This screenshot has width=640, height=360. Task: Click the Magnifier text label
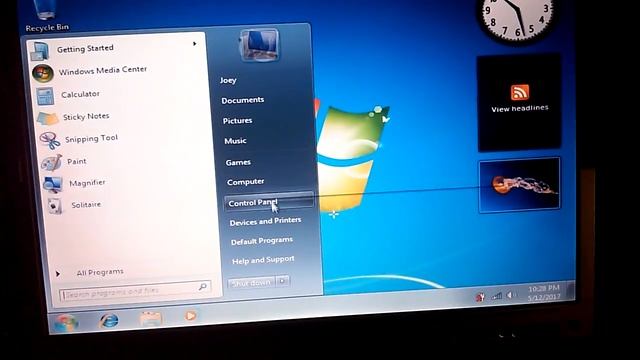click(x=87, y=183)
